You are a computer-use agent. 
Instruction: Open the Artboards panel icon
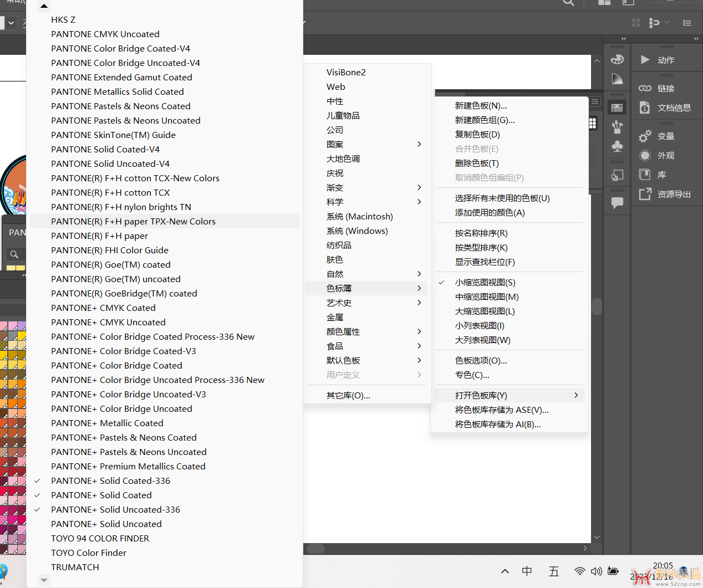pyautogui.click(x=617, y=175)
